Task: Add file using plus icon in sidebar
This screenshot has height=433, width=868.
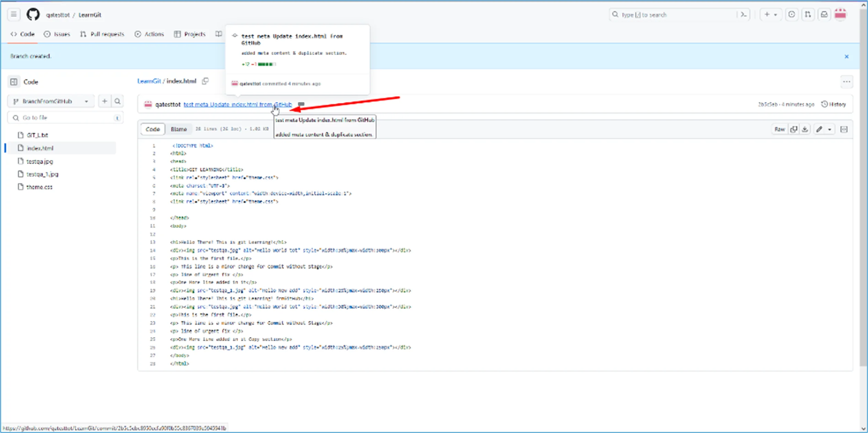Action: 105,101
